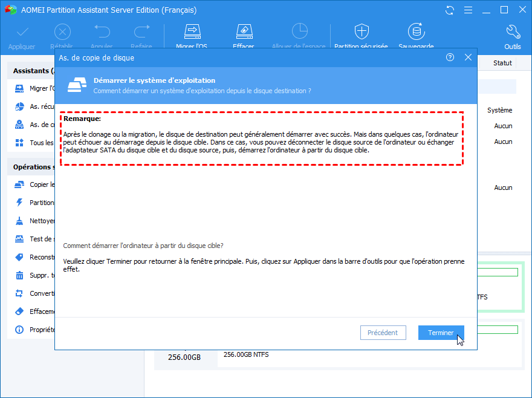The width and height of the screenshot is (532, 398).
Task: Click the Statut column header
Action: 502,63
